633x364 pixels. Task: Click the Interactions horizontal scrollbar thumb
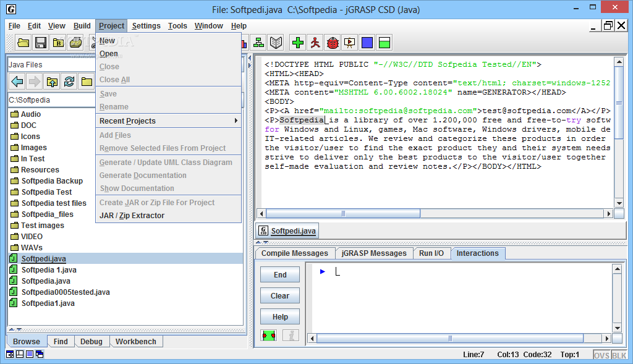pyautogui.click(x=450, y=338)
